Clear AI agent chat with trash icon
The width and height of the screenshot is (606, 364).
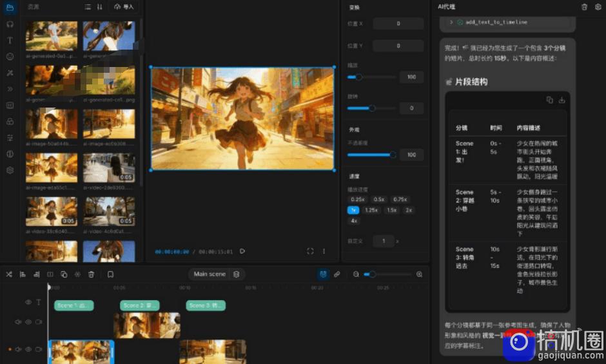click(584, 7)
